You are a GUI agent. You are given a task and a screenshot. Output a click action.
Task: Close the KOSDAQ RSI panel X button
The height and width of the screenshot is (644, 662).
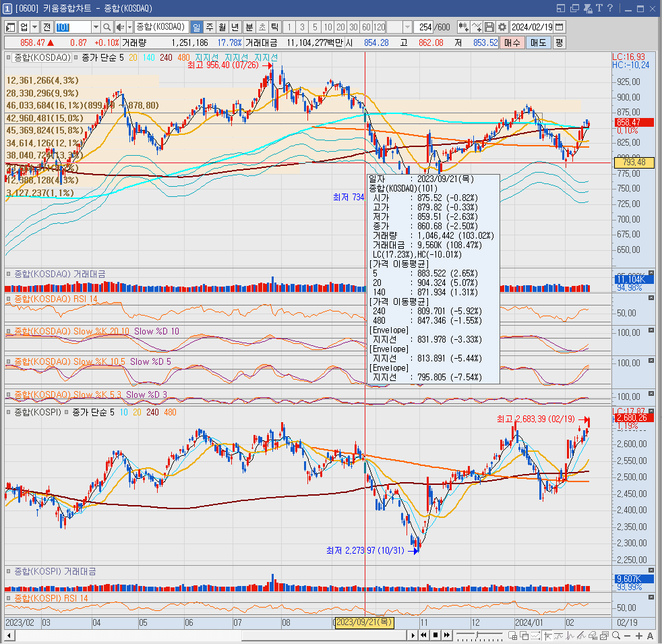click(x=651, y=297)
